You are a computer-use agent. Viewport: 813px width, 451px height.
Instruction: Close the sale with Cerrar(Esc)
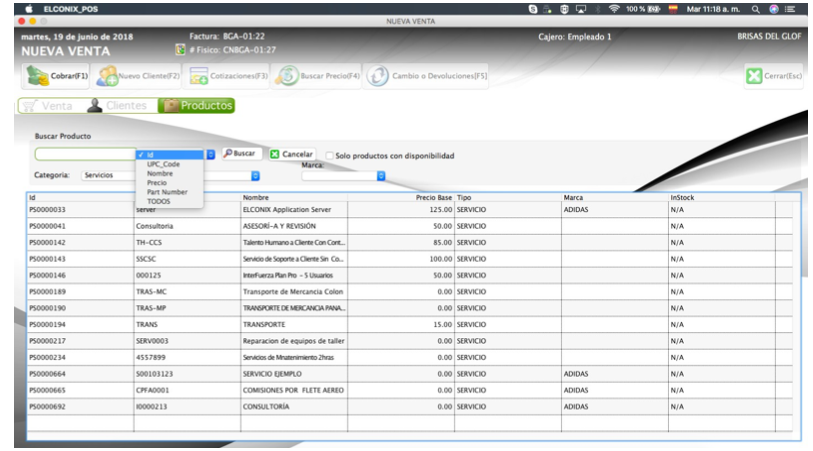(x=774, y=76)
